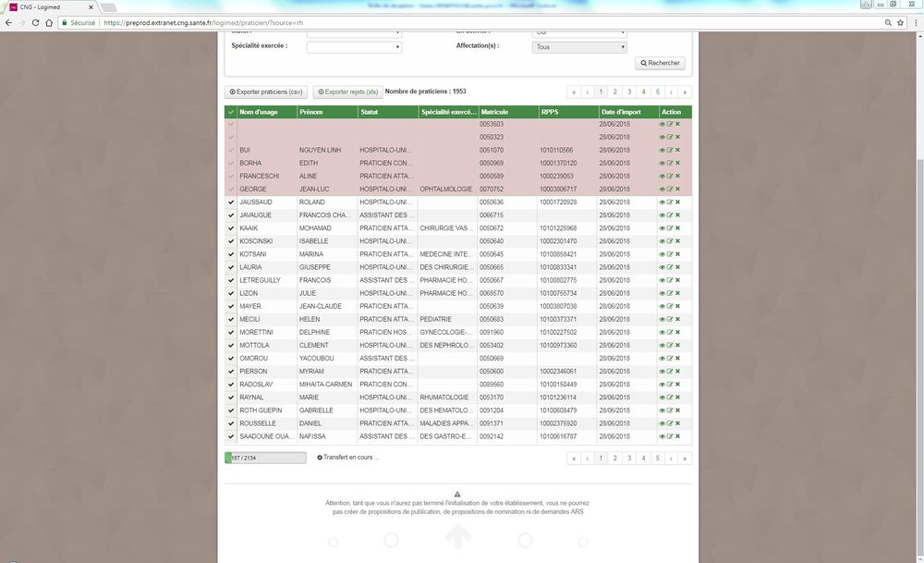Uncheck the RADOSLAV row checkbox
The image size is (924, 563).
(x=231, y=385)
